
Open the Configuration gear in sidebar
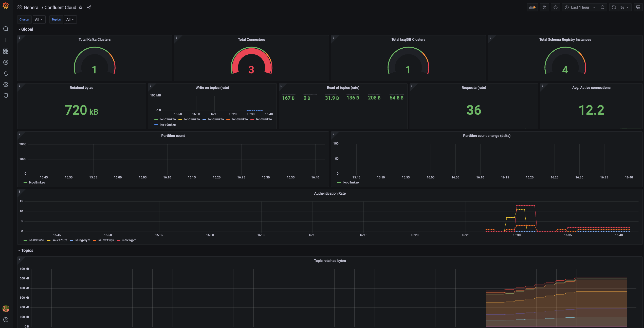pyautogui.click(x=6, y=85)
